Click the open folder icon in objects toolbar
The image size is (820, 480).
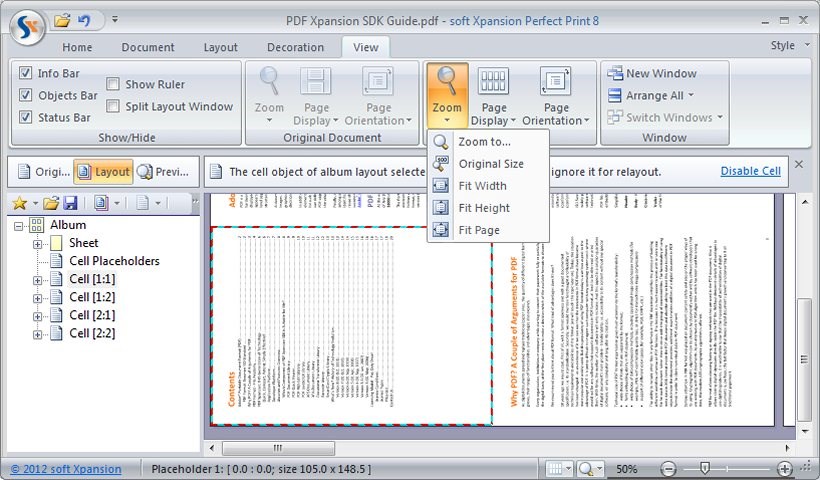click(x=51, y=203)
